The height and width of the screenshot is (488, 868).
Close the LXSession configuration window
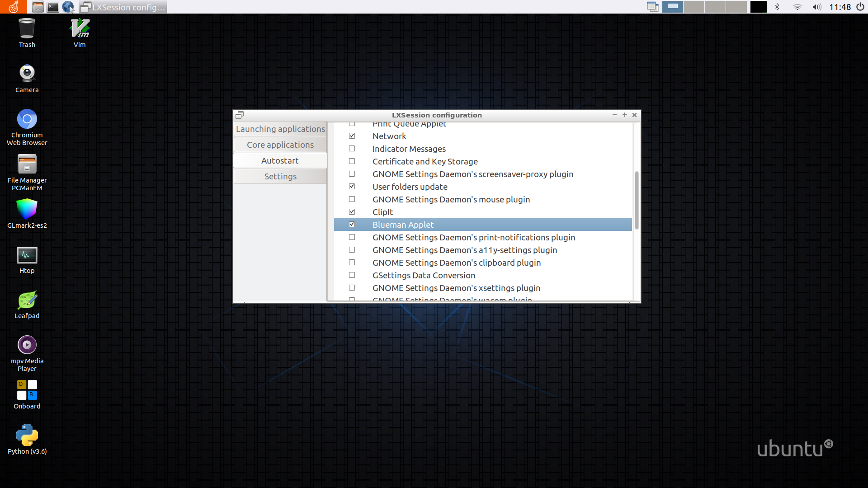point(635,115)
